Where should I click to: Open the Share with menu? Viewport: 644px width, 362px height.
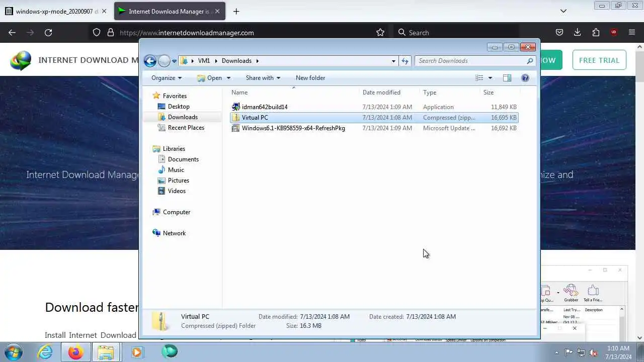tap(263, 78)
